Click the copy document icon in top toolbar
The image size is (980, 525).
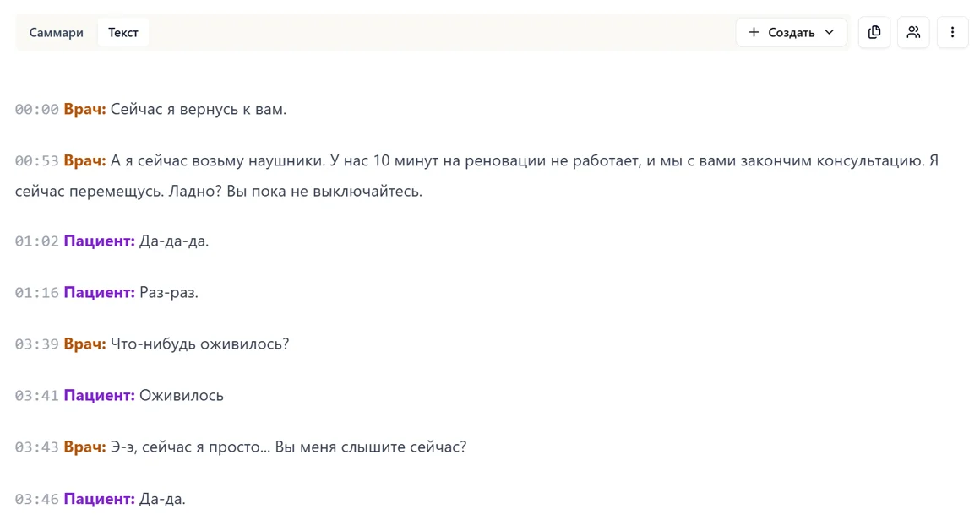click(x=874, y=32)
